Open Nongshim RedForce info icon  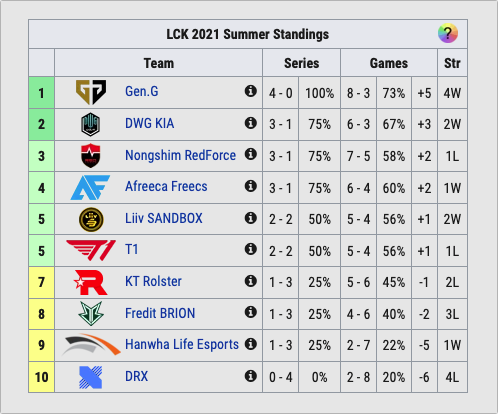[251, 154]
